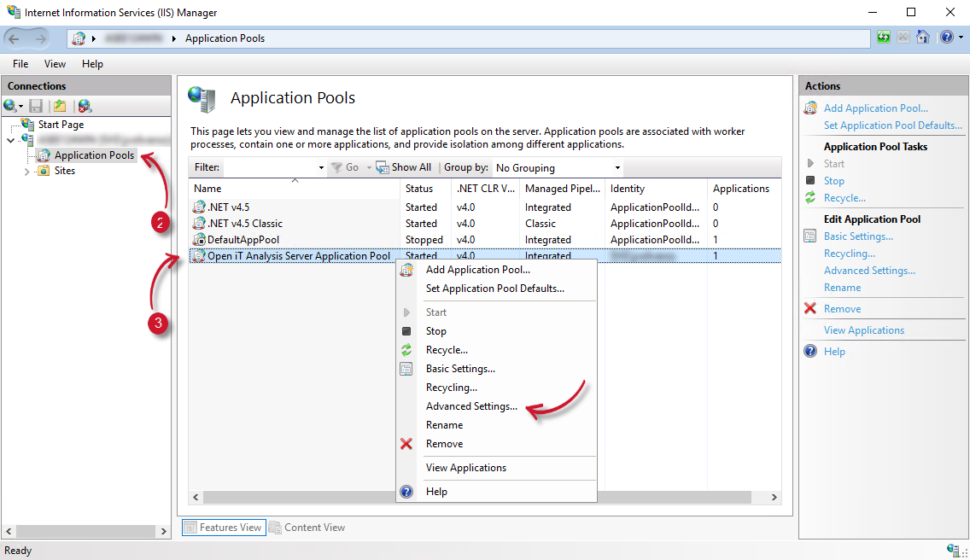
Task: Go to the IIS Home page
Action: pyautogui.click(x=923, y=37)
